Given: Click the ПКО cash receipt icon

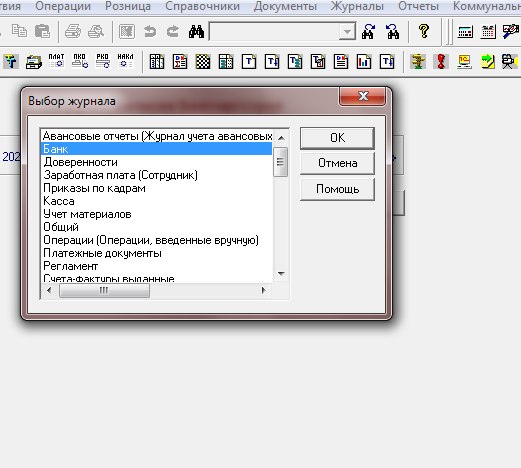Looking at the screenshot, I should coord(80,61).
